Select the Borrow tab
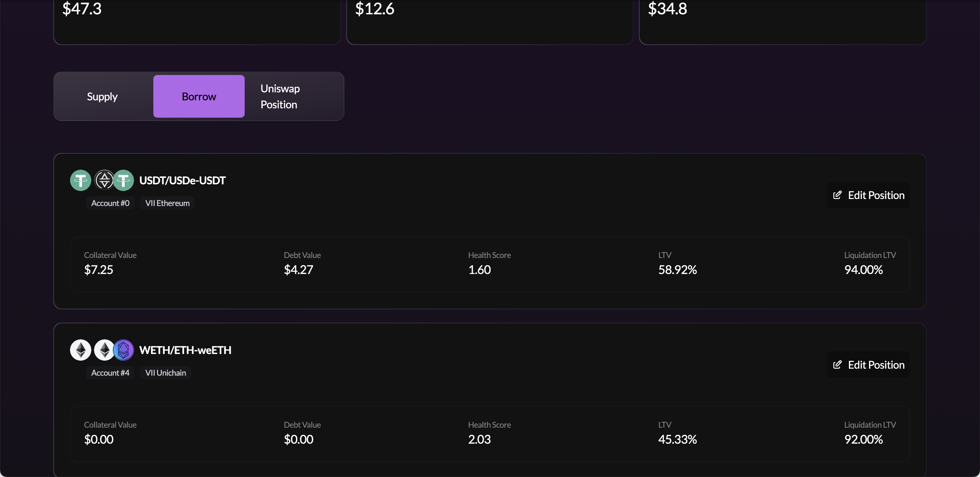 pyautogui.click(x=199, y=96)
